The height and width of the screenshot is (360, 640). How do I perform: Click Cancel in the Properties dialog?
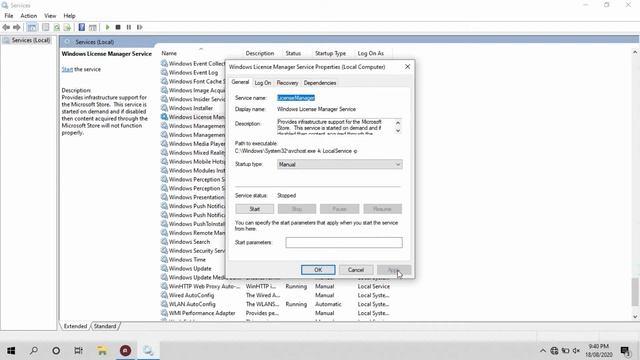point(356,270)
